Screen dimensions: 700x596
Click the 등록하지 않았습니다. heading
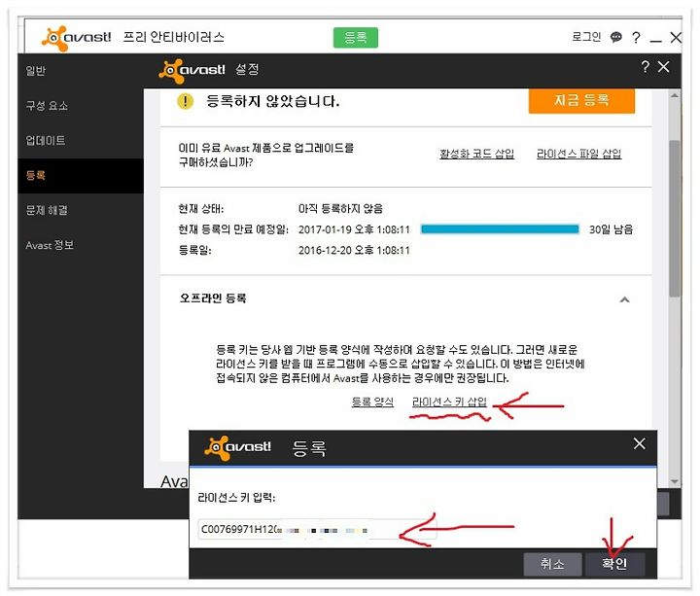point(273,101)
